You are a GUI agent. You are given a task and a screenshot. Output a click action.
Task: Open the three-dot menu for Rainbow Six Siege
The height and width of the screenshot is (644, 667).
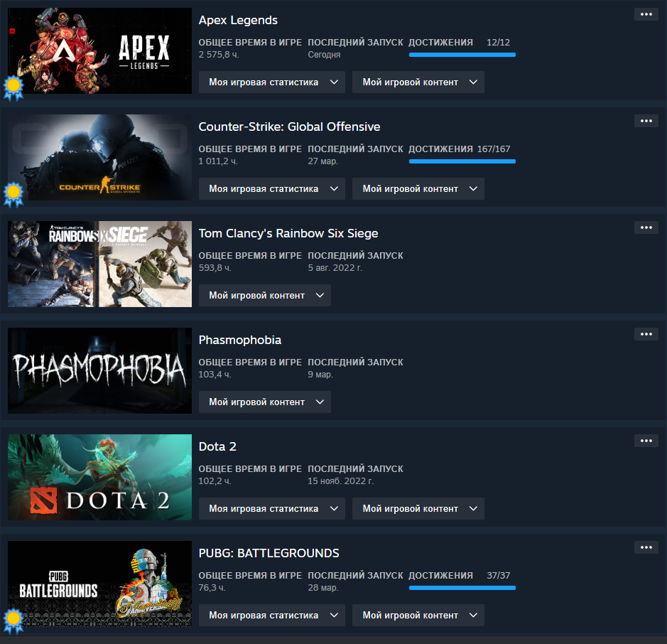pyautogui.click(x=646, y=227)
